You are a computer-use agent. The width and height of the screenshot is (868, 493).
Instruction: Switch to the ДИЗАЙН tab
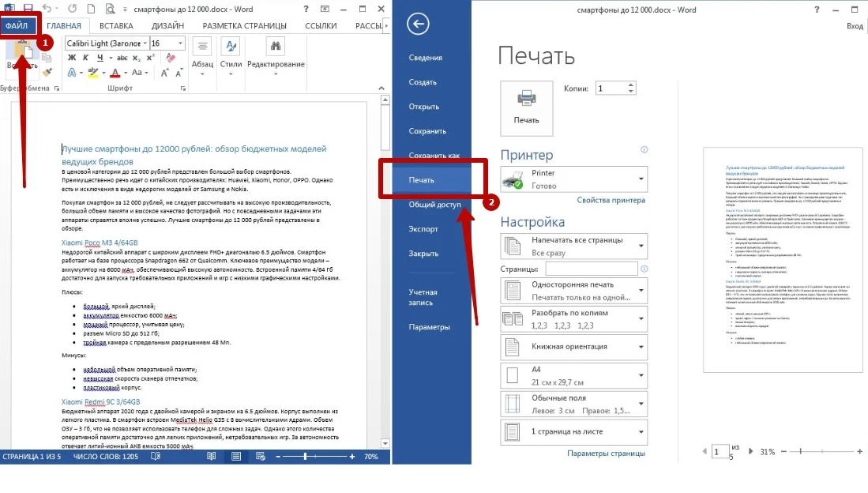pos(167,25)
